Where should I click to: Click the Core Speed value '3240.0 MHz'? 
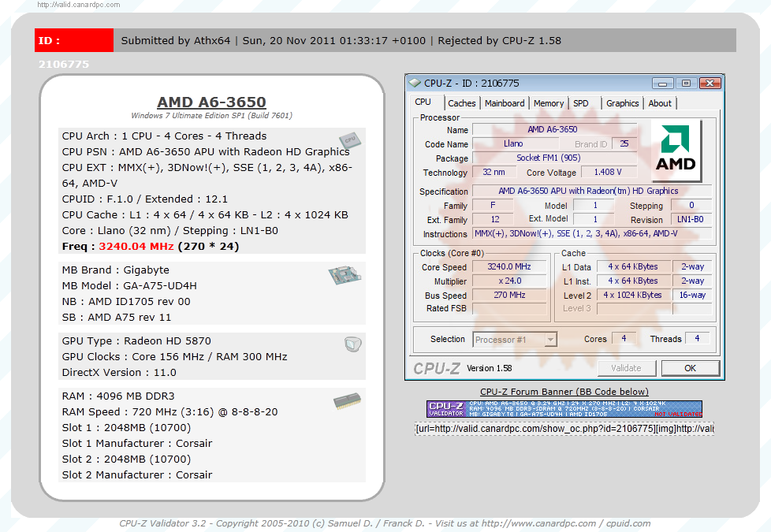tap(509, 266)
